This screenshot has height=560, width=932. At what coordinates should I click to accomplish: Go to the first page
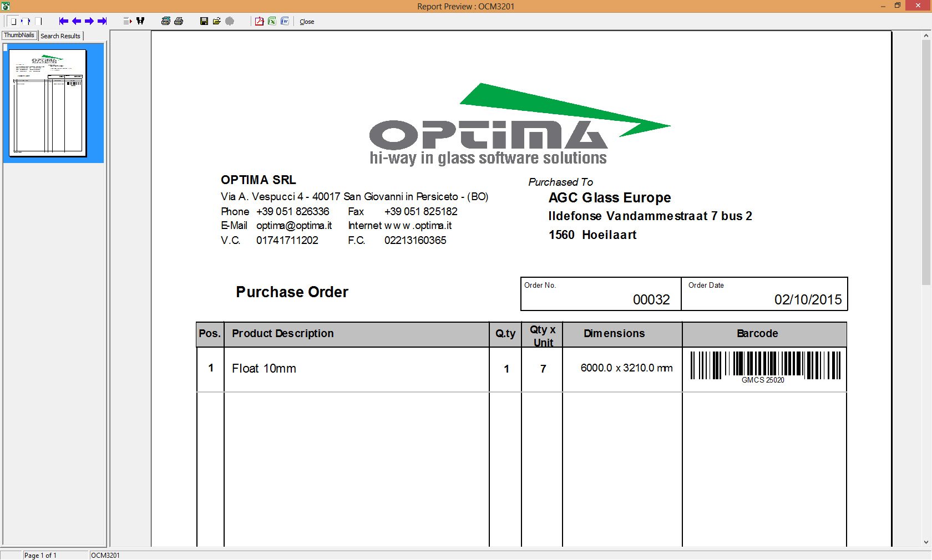pyautogui.click(x=63, y=21)
